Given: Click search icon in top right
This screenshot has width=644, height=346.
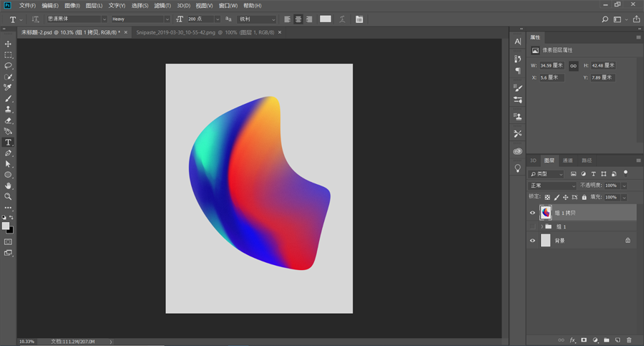Looking at the screenshot, I should (x=605, y=19).
